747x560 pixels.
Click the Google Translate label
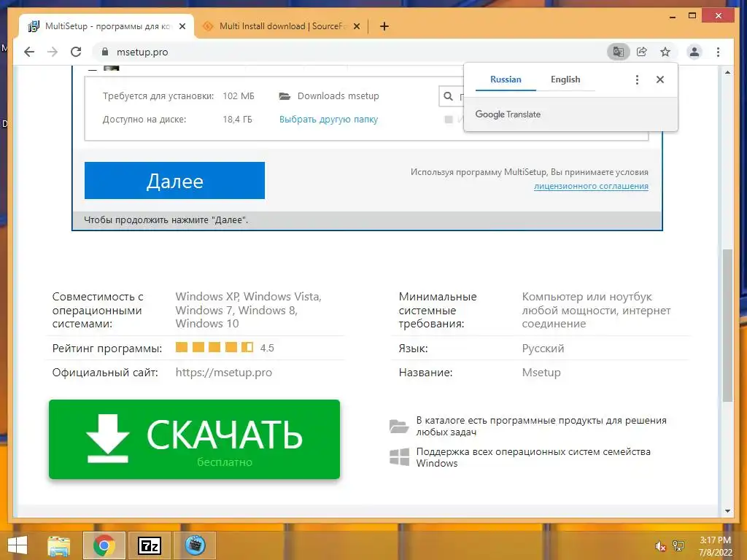coord(508,114)
